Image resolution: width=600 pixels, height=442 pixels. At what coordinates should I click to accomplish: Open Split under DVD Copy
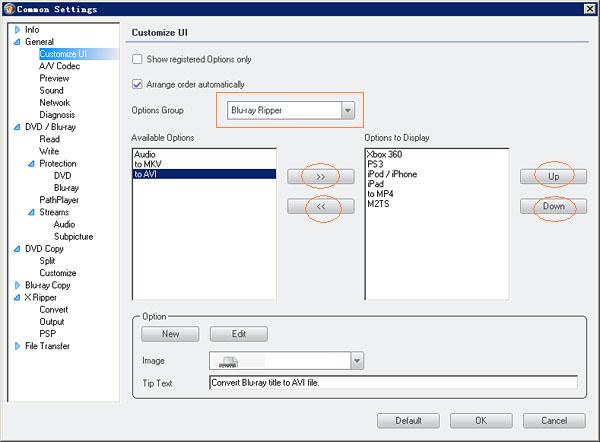tap(47, 261)
